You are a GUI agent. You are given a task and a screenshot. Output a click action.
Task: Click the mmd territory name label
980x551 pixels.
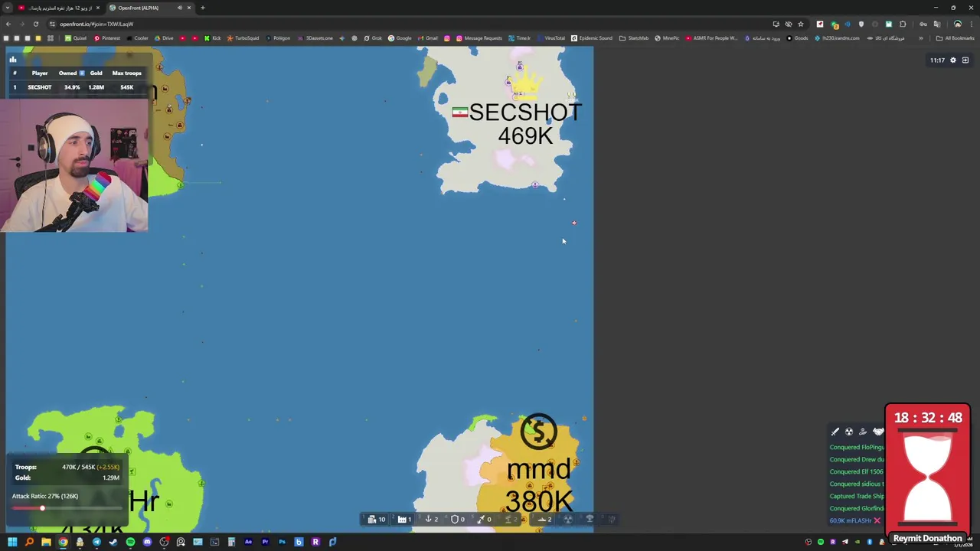538,469
